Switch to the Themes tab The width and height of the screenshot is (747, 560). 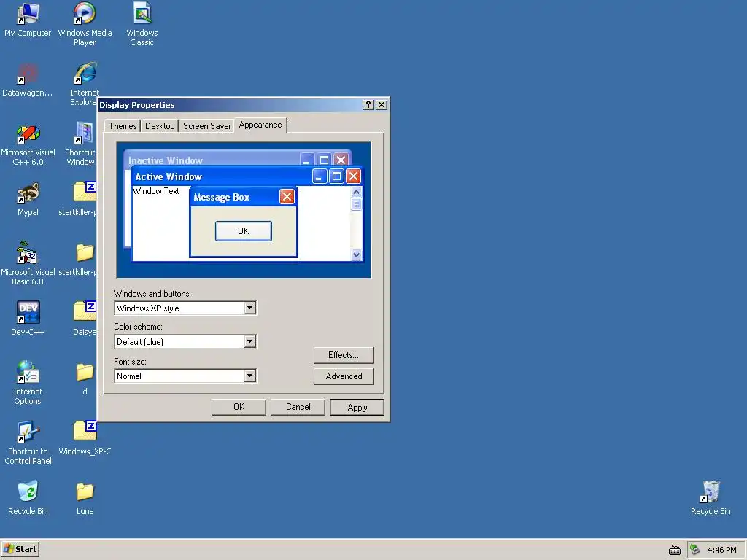(123, 125)
